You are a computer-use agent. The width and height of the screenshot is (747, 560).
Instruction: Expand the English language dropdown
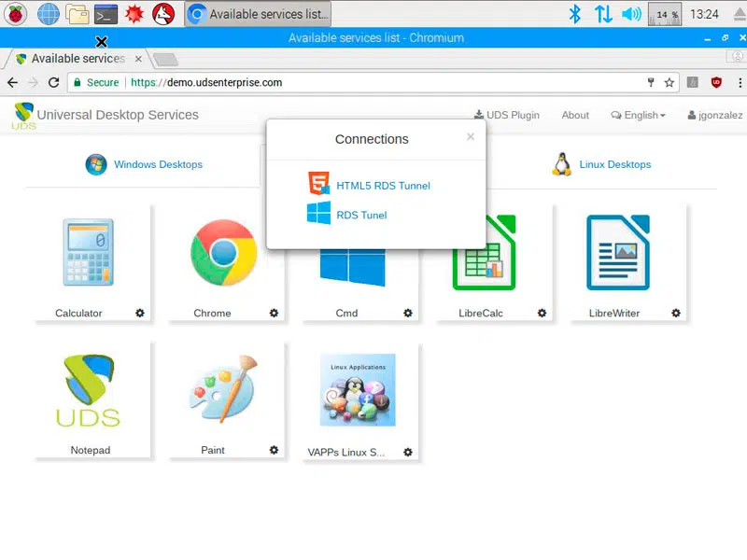coord(638,115)
